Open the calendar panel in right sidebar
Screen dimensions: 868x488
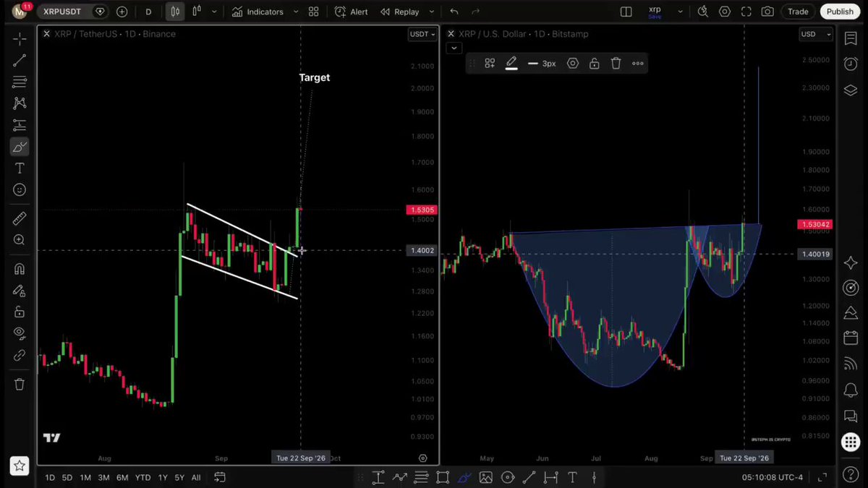[x=851, y=338]
